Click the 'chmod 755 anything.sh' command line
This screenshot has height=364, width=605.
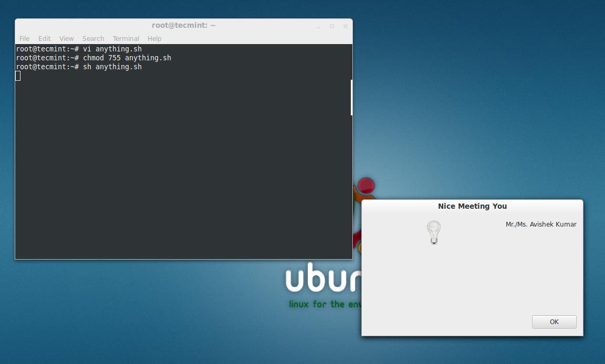(94, 58)
